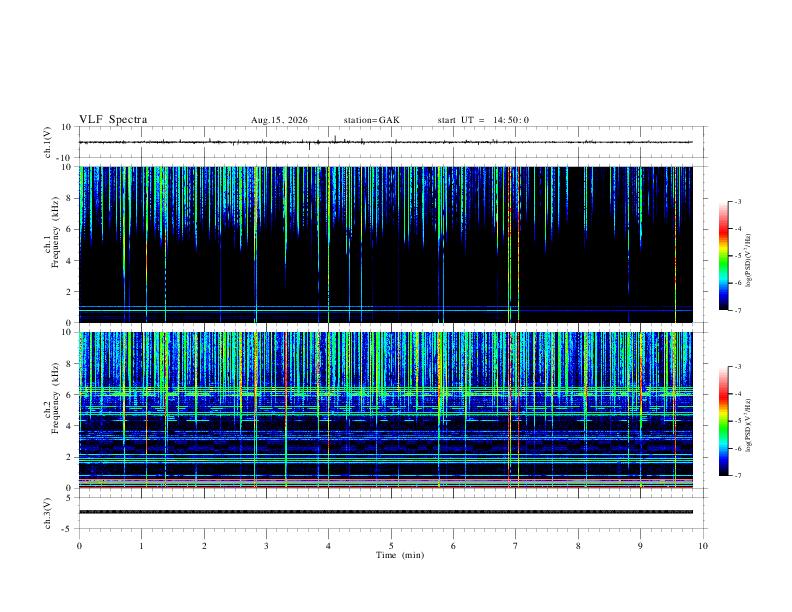Click the "VLF Spectra" plot title
This screenshot has width=792, height=612.
click(x=113, y=120)
